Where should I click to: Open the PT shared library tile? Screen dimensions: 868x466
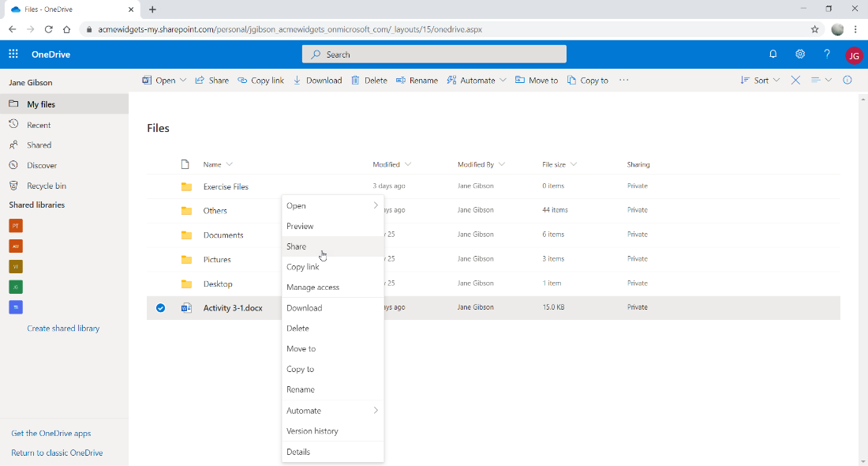(15, 225)
